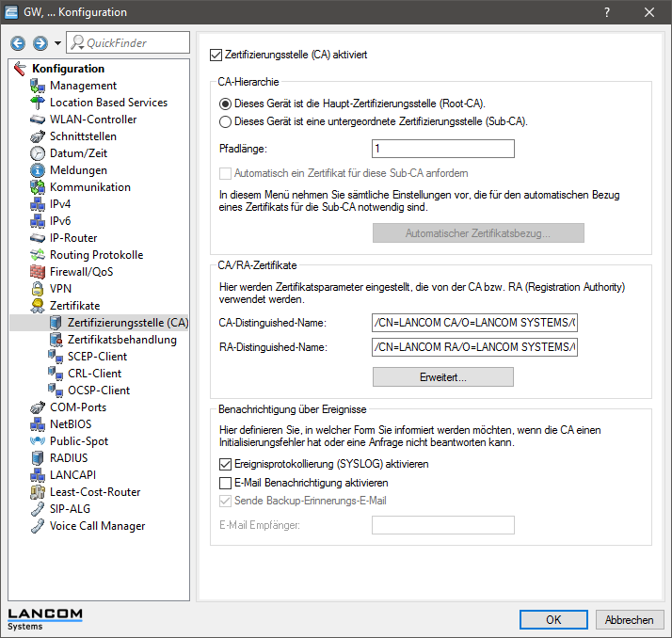Open Zertifikatsbehandlung in the tree
Viewport: 672px width, 638px height.
click(x=121, y=340)
